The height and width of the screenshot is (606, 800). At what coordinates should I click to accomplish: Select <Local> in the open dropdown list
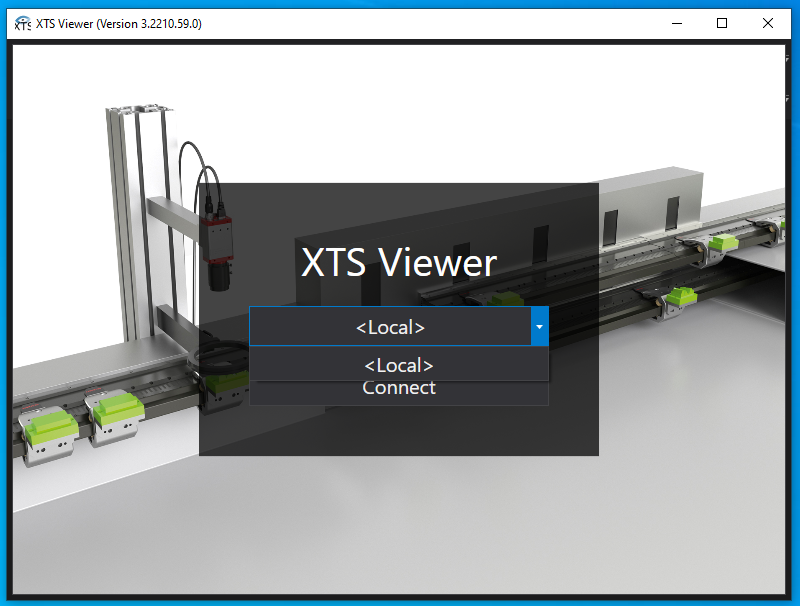pos(399,365)
